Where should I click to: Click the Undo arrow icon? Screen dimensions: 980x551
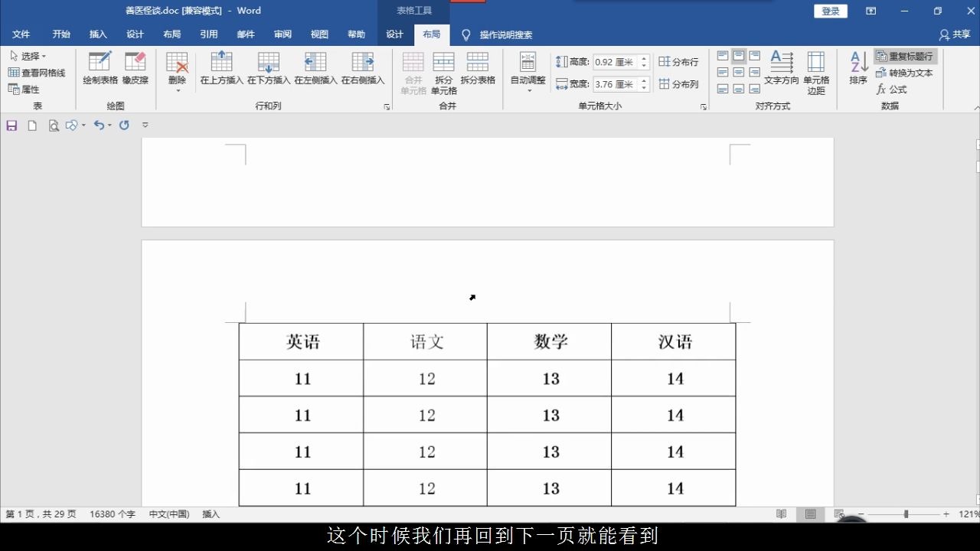[99, 125]
